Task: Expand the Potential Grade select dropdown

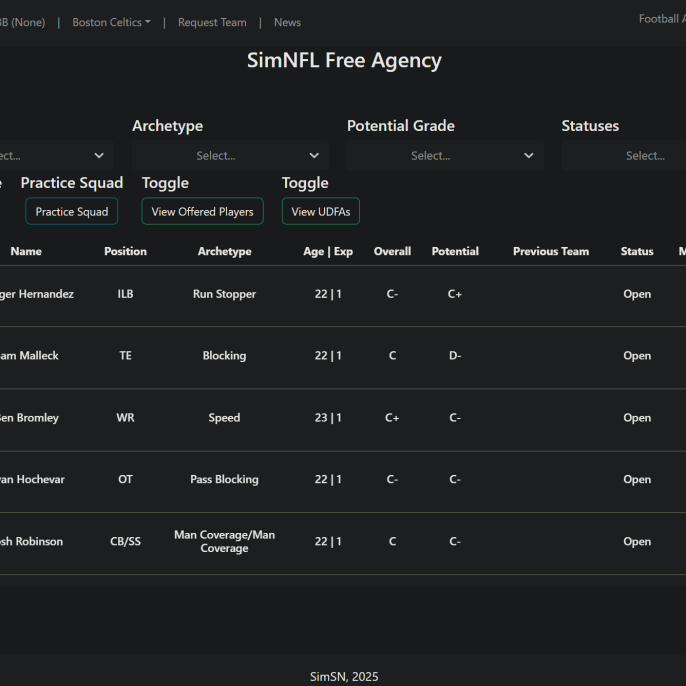Action: pos(445,155)
